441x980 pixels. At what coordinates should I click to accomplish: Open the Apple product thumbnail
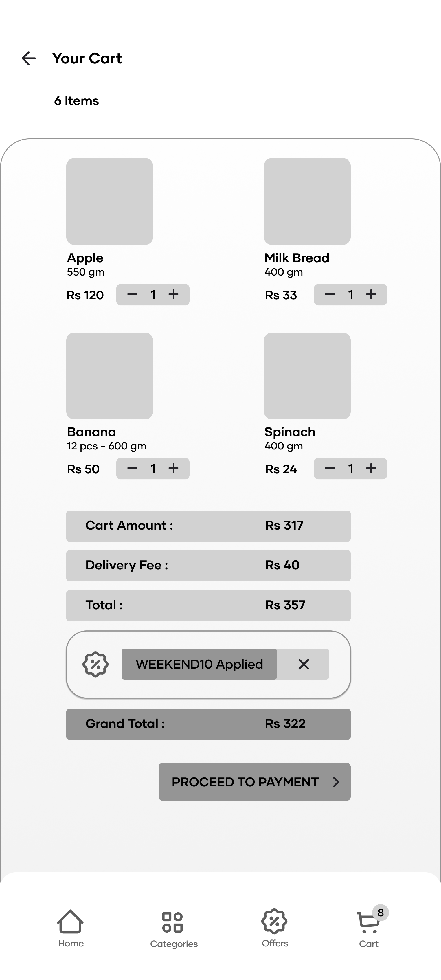click(x=110, y=201)
